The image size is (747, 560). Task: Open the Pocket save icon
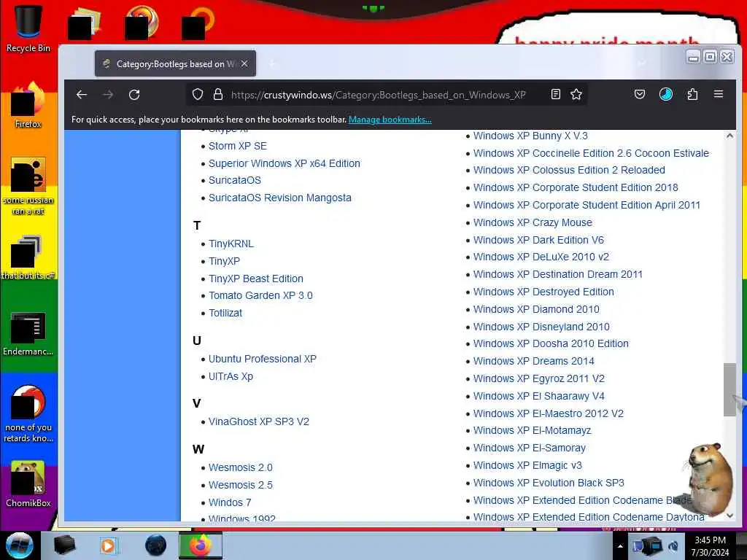[x=639, y=94]
